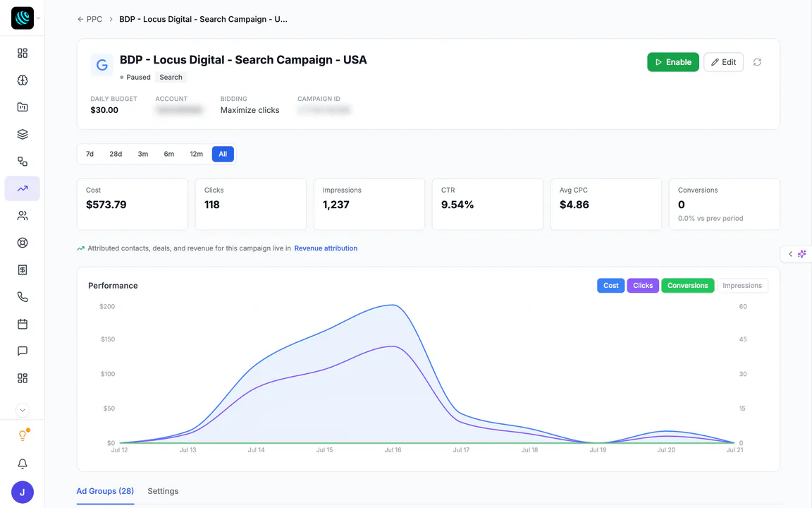This screenshot has height=508, width=812.
Task: Select the 7d date range
Action: click(90, 154)
